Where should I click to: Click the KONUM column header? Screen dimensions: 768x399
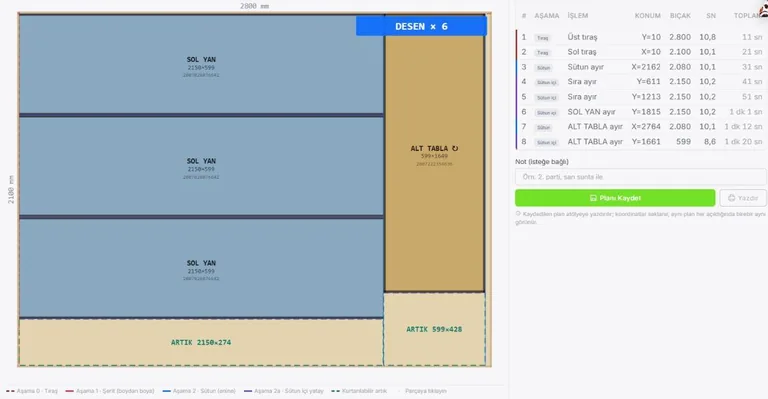coord(648,16)
